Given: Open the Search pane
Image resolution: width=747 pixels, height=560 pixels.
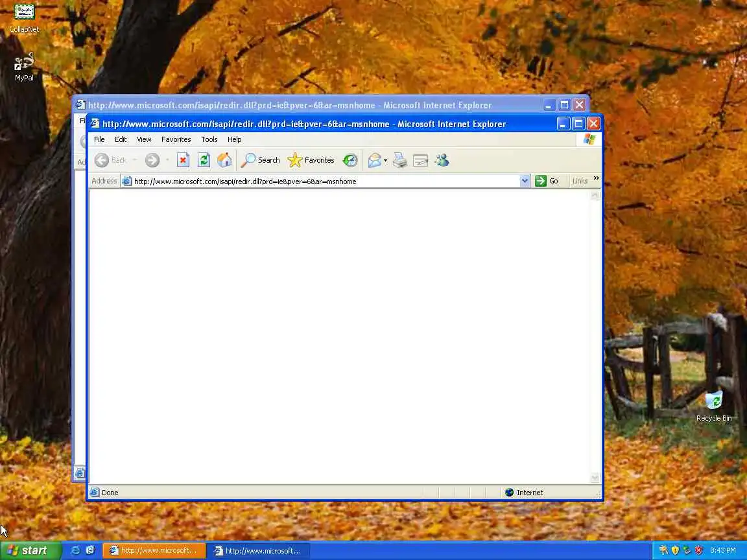Looking at the screenshot, I should [x=260, y=160].
